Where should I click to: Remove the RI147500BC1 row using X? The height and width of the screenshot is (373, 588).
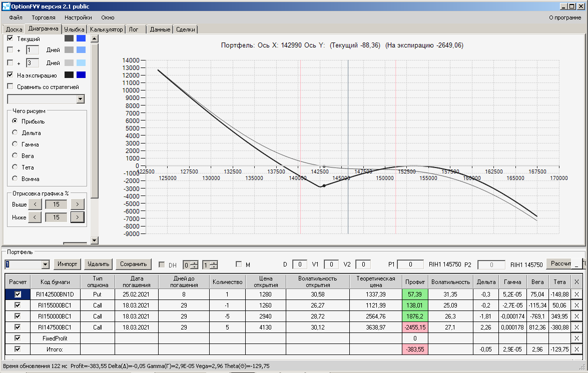tap(576, 327)
